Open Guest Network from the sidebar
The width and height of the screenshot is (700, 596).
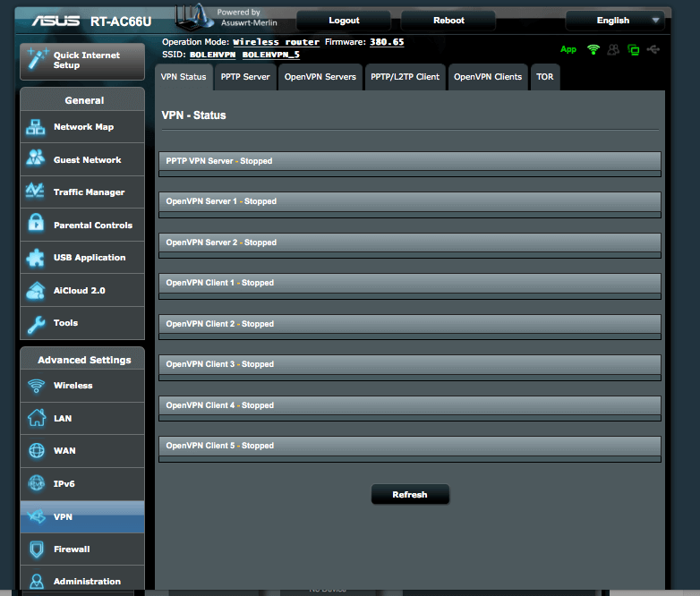[82, 160]
